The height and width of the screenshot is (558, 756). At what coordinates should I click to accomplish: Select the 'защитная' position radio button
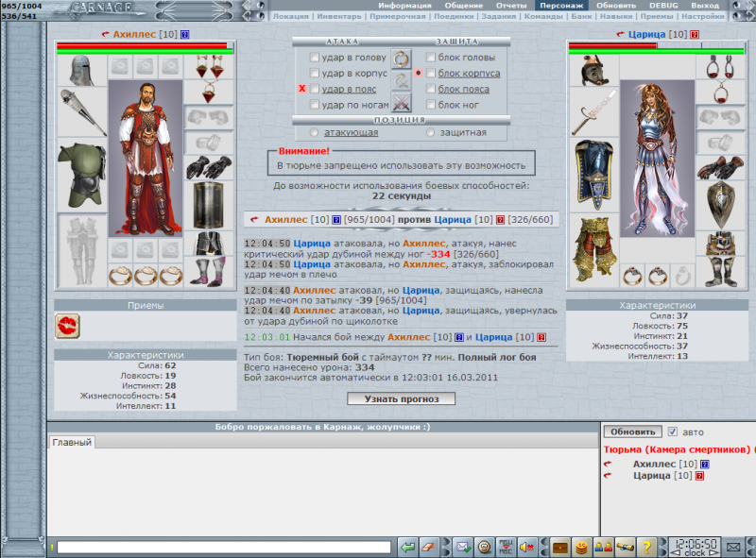432,133
